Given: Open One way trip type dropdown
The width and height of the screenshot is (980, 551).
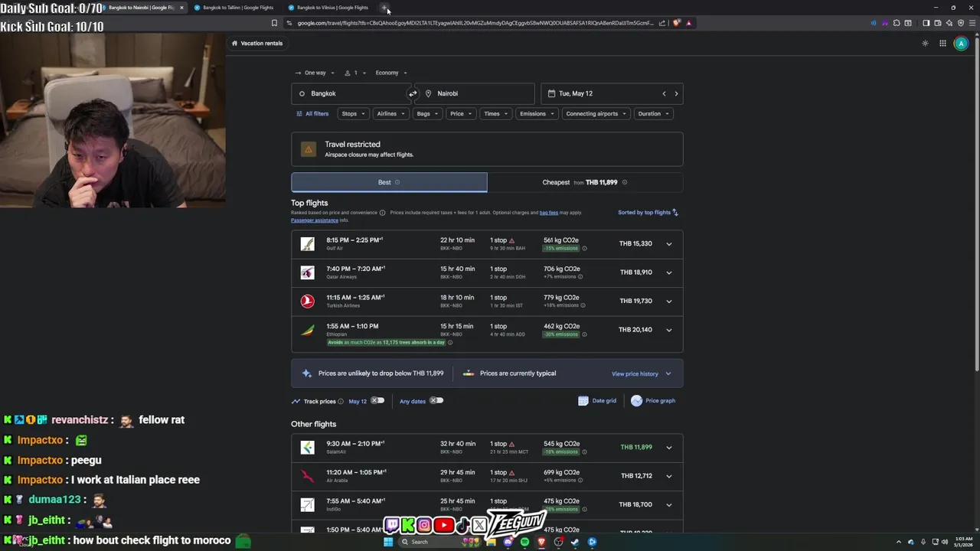Looking at the screenshot, I should pos(315,73).
